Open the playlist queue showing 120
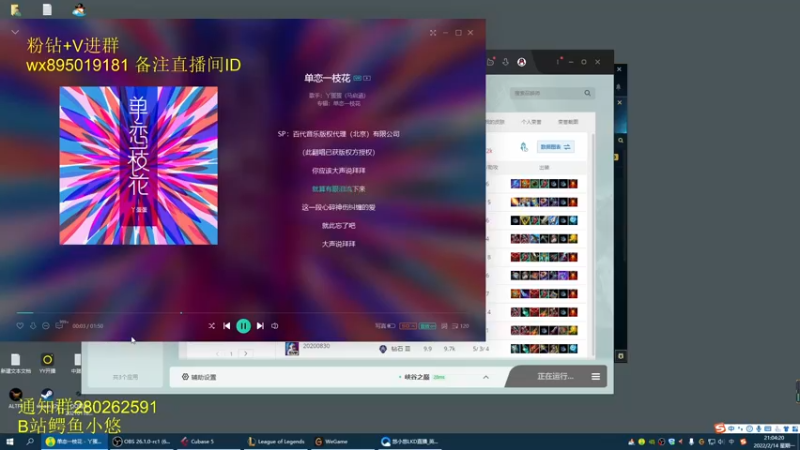The image size is (800, 450). tap(460, 326)
